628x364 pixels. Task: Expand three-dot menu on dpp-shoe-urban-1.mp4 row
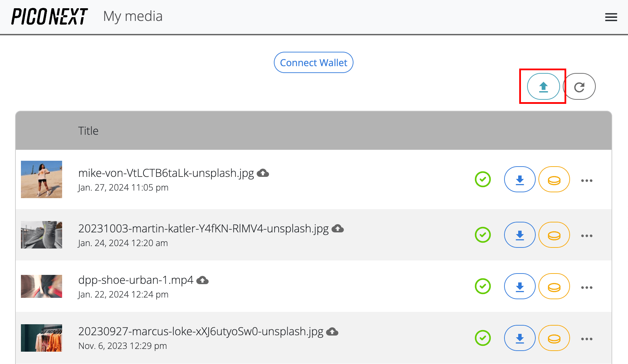[x=587, y=287]
